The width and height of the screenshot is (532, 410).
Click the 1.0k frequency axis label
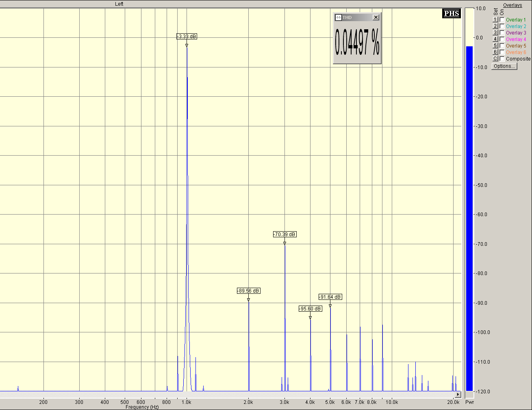(187, 402)
